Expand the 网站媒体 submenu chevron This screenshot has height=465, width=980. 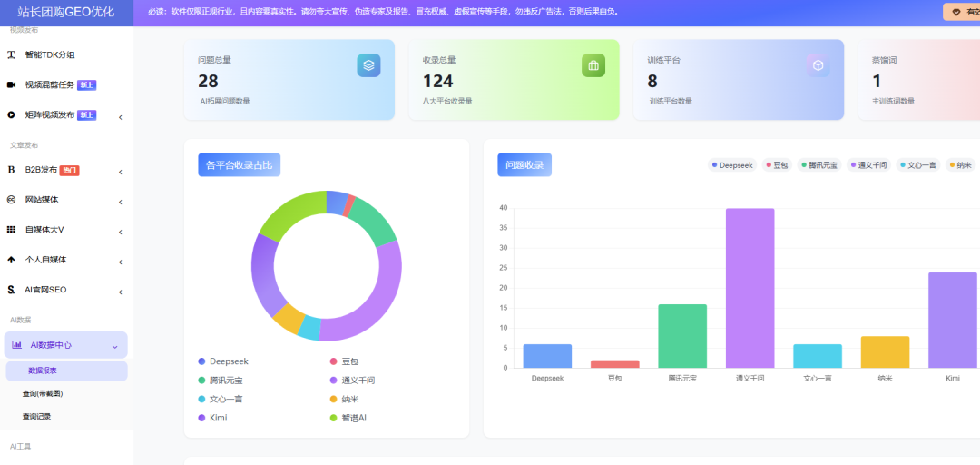point(120,203)
